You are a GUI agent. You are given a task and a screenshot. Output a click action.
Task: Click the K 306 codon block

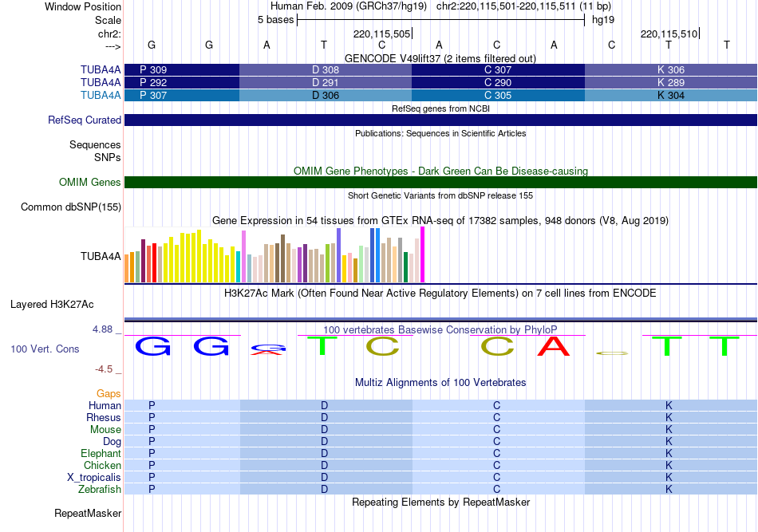click(x=671, y=69)
